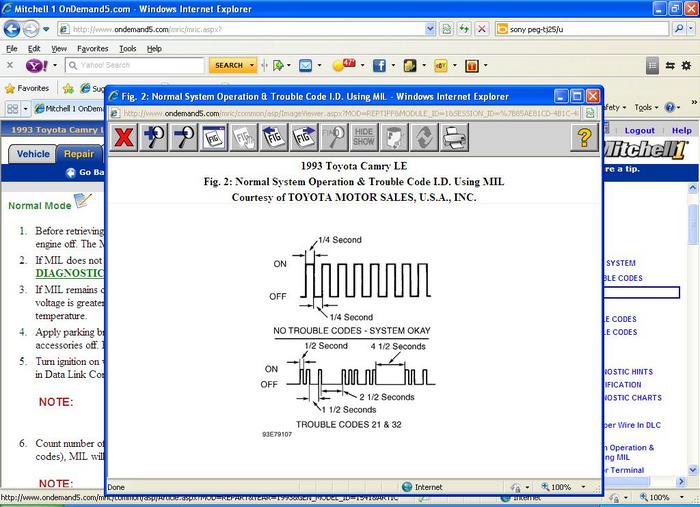Open Yahoo Mail envelope icon
Viewport: 700px width, 507px height.
(x=305, y=66)
